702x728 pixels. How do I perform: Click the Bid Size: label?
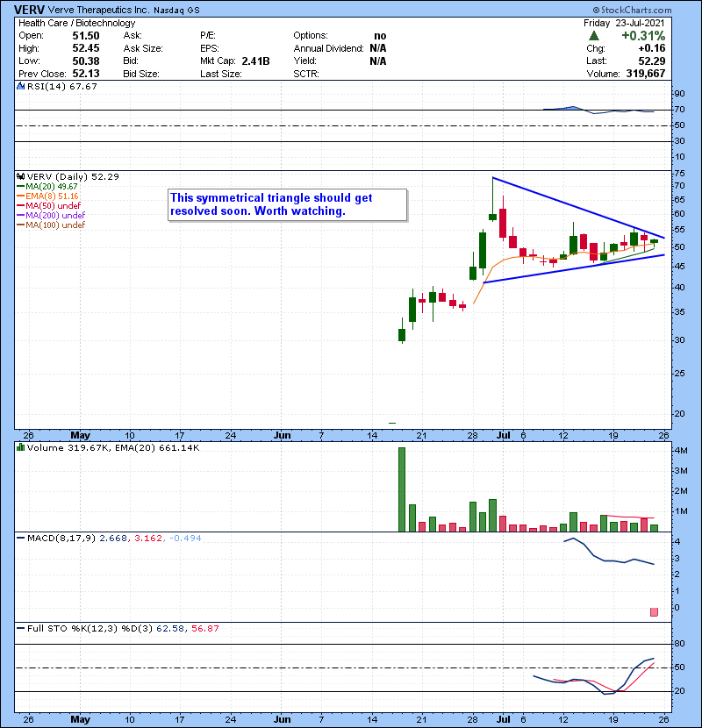pyautogui.click(x=141, y=74)
